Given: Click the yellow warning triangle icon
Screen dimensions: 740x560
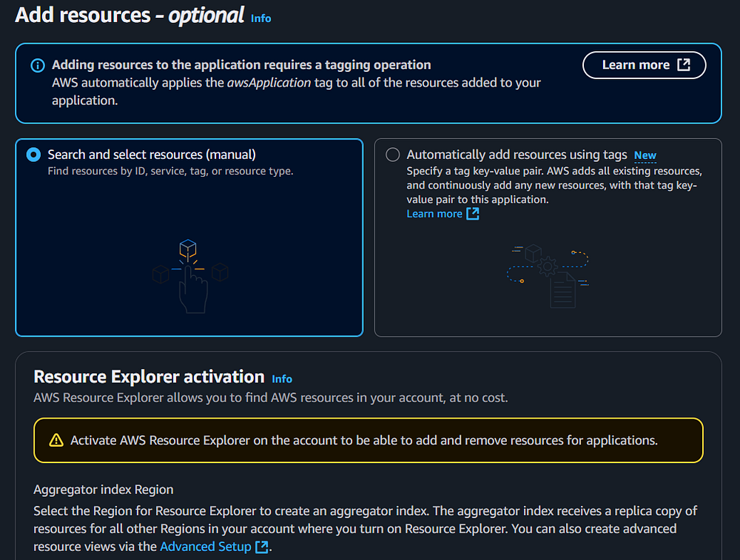Looking at the screenshot, I should (56, 441).
